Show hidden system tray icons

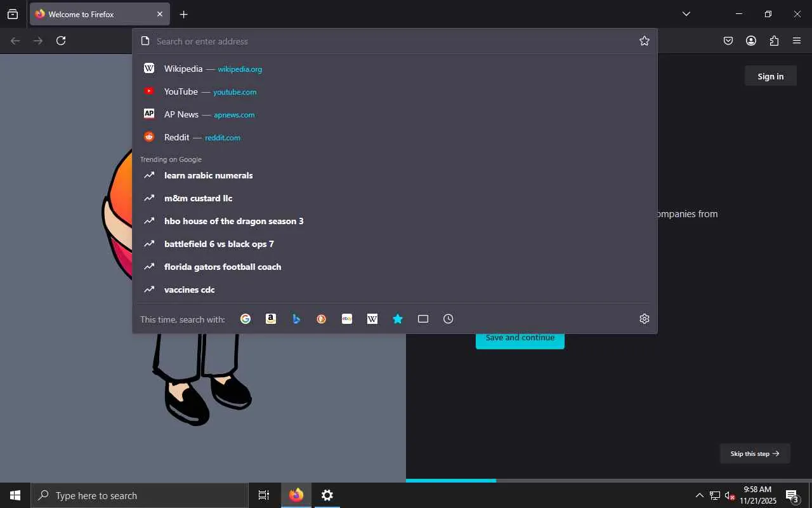pyautogui.click(x=700, y=495)
